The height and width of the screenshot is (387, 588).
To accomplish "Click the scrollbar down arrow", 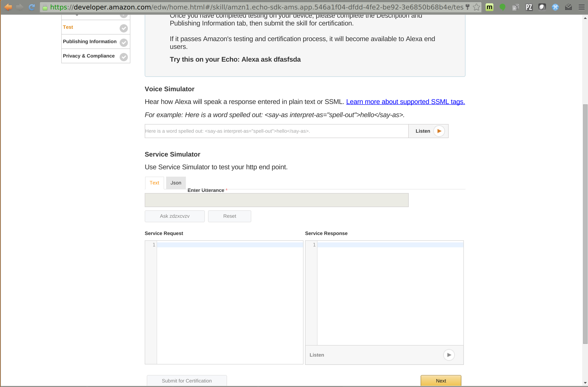I will coord(585,383).
